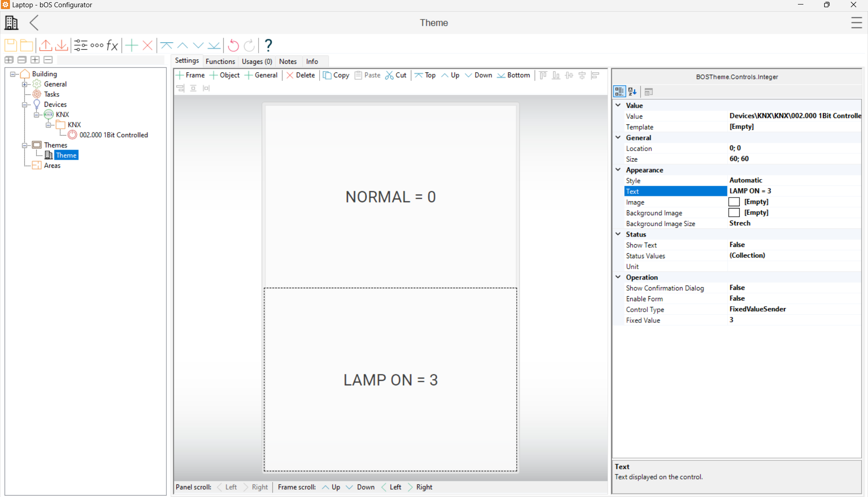This screenshot has width=868, height=497.
Task: Click the upload configuration icon
Action: click(45, 45)
